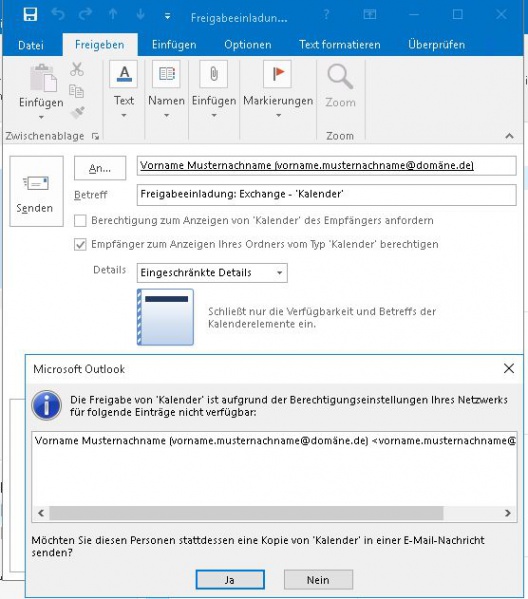Image resolution: width=528 pixels, height=599 pixels.
Task: Click the An... recipients button
Action: [100, 168]
